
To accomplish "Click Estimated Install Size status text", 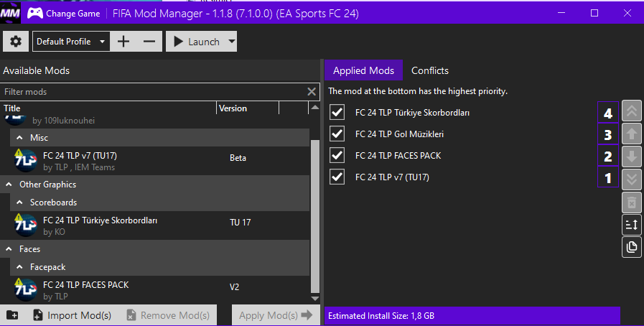I will [381, 316].
